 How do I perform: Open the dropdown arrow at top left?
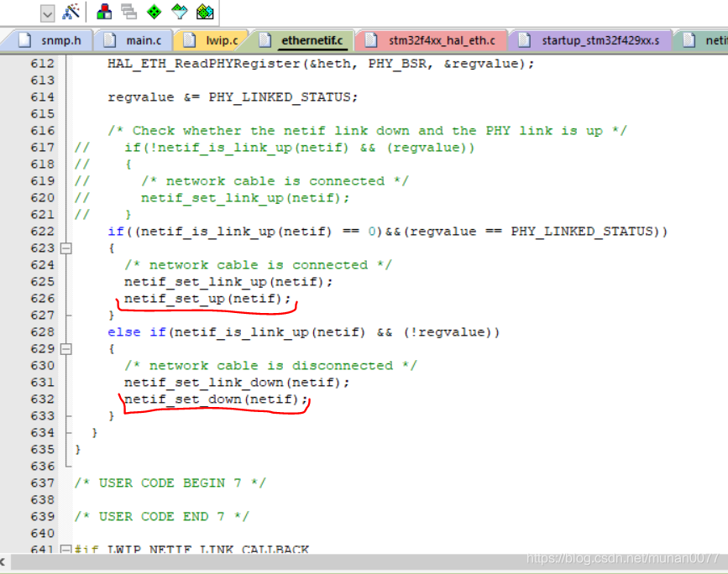coord(46,12)
